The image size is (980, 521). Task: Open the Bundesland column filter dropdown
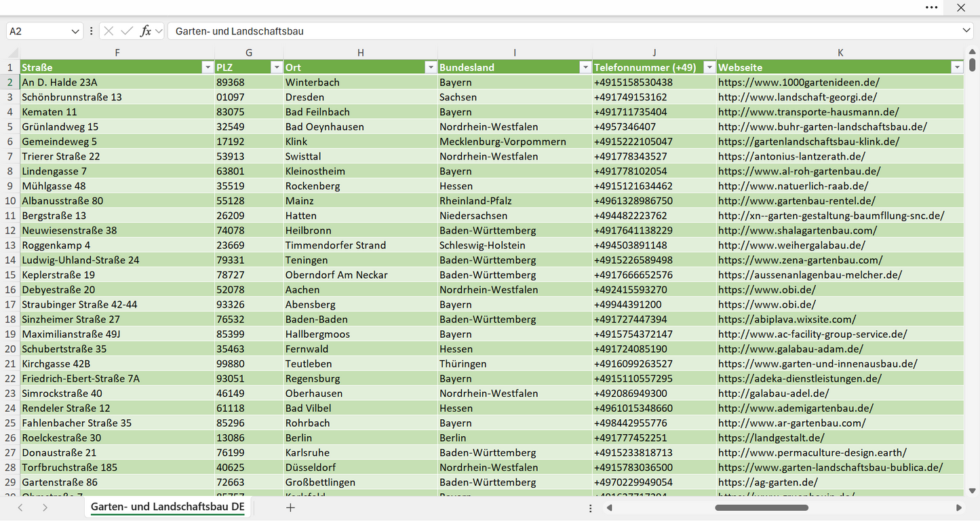pos(585,67)
